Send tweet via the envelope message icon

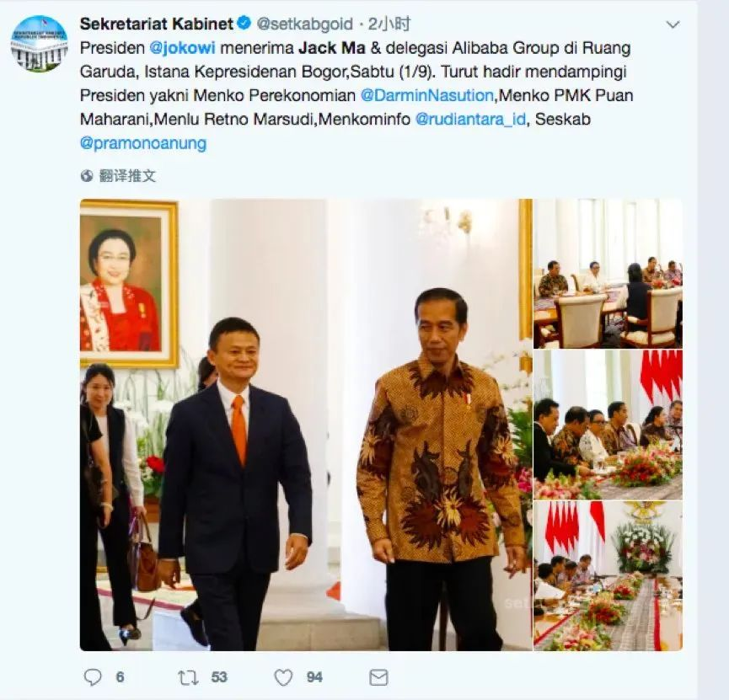coord(378,678)
